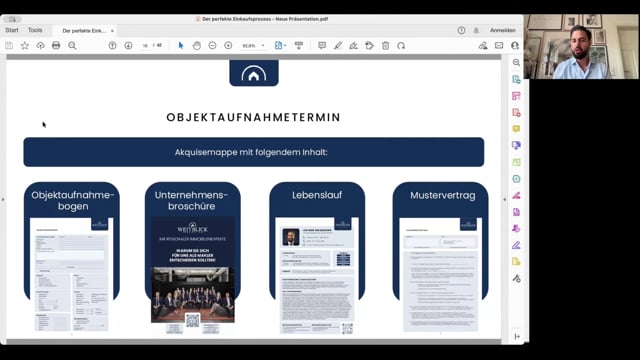Open the help question mark menu

[461, 30]
